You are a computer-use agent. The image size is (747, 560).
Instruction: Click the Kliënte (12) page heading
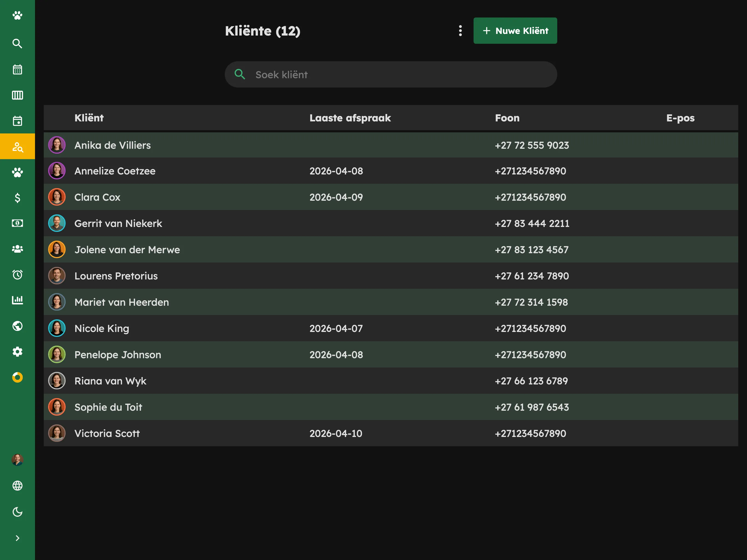(263, 31)
